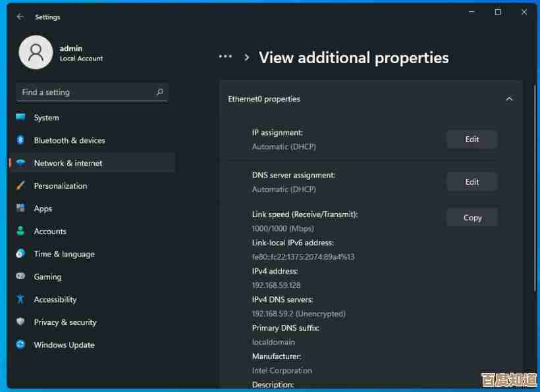Click the System monitor icon in sidebar
This screenshot has height=392, width=540.
click(20, 118)
